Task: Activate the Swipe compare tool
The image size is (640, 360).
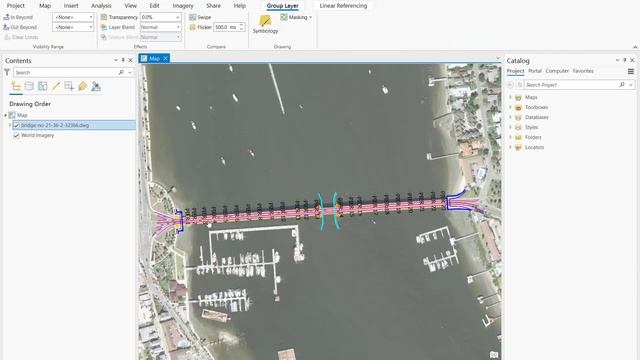Action: pos(200,17)
